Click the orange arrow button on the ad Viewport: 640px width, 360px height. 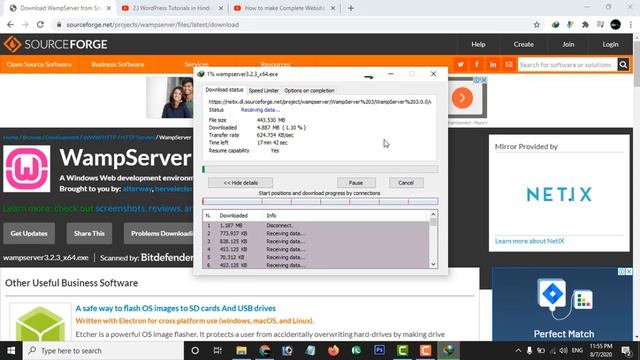[462, 98]
